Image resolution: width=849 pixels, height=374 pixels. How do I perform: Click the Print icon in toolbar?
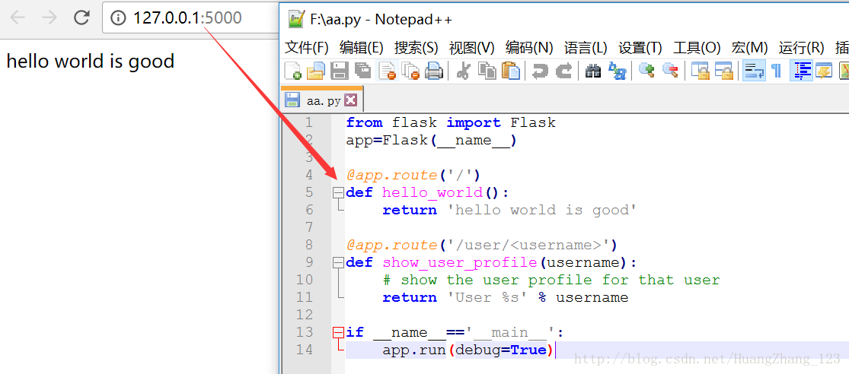click(x=434, y=71)
